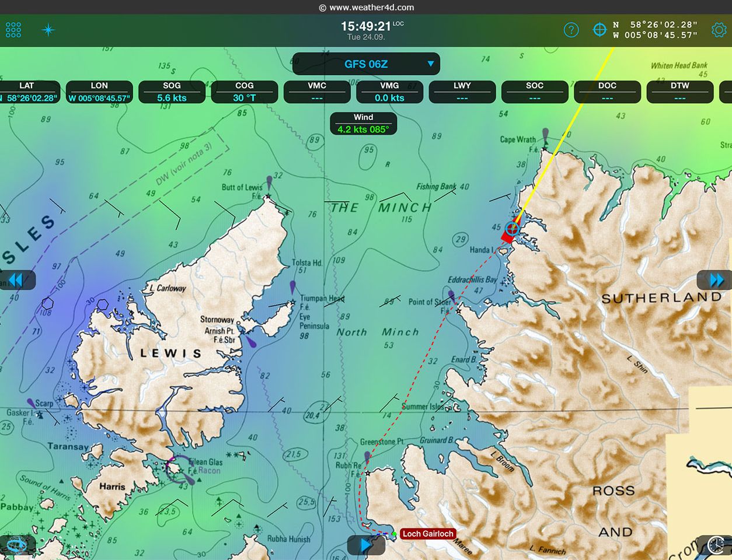This screenshot has height=560, width=732.
Task: Tap the Stornoway label
Action: [x=217, y=320]
